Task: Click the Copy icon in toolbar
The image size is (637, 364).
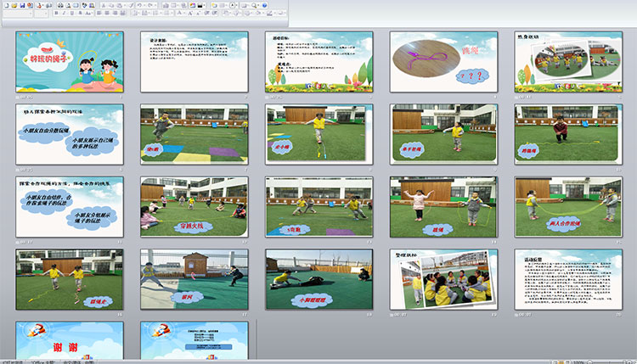Action: [x=111, y=5]
